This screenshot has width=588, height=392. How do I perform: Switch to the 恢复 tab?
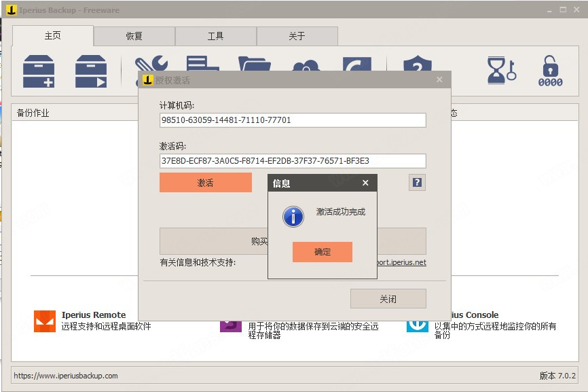pyautogui.click(x=134, y=36)
